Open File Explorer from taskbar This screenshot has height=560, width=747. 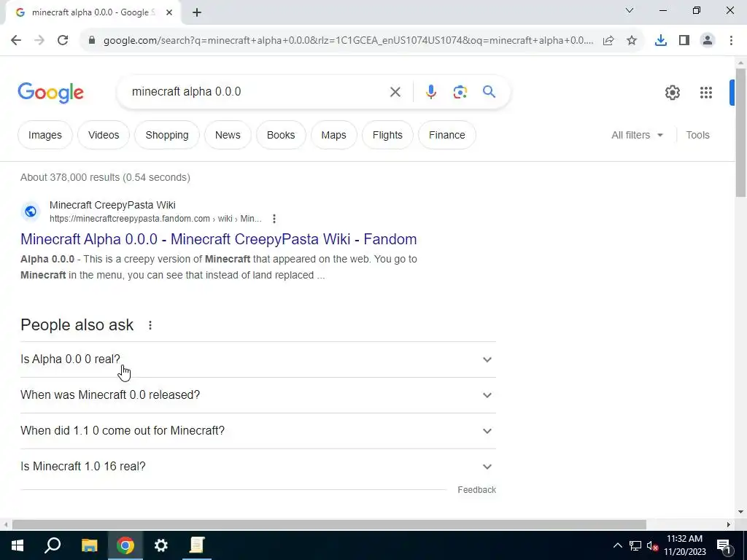pos(89,545)
